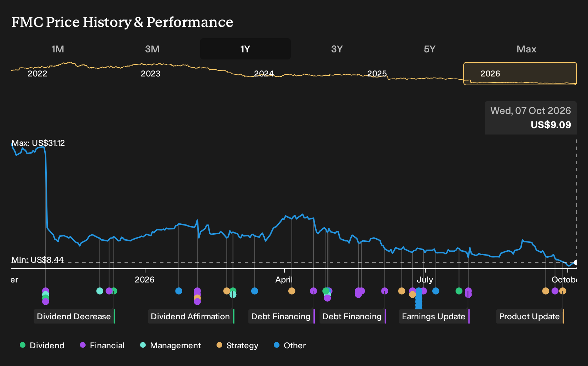Show the Max price history
Image resolution: width=588 pixels, height=366 pixels.
click(526, 49)
